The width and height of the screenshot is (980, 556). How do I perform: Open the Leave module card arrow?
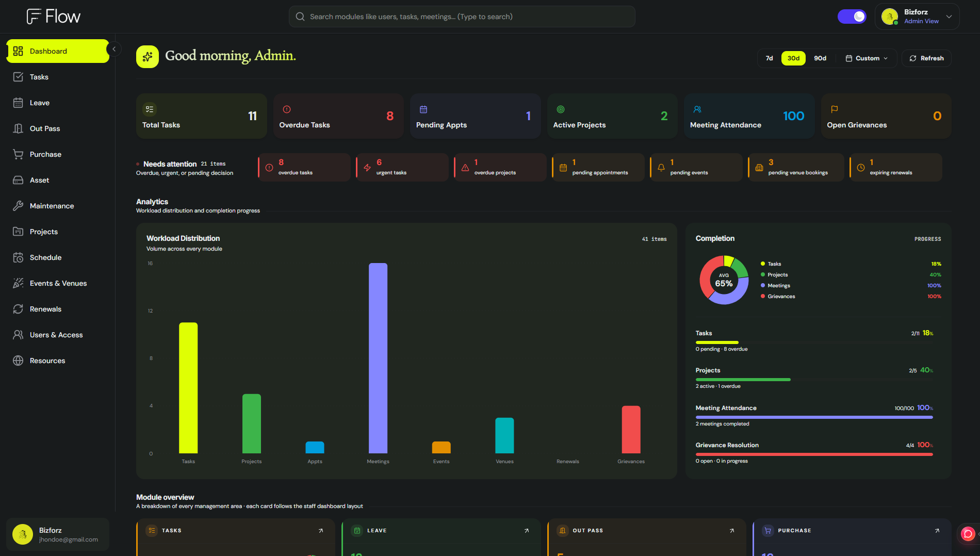(x=527, y=530)
